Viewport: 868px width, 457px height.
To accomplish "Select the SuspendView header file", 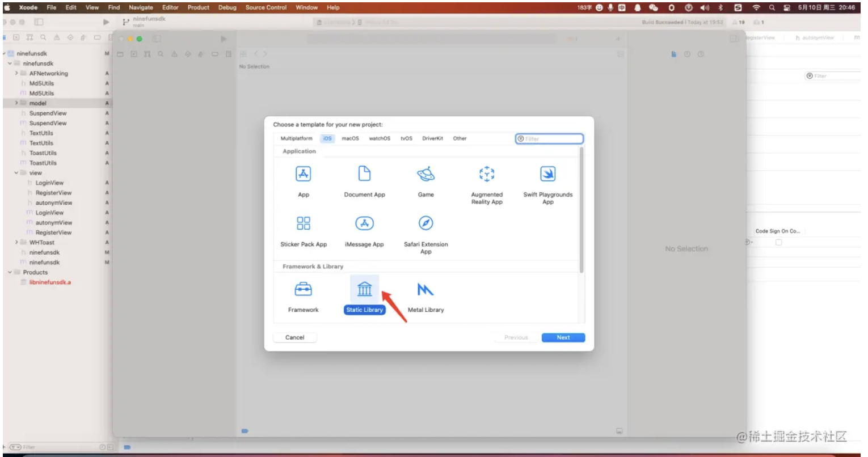I will 48,113.
